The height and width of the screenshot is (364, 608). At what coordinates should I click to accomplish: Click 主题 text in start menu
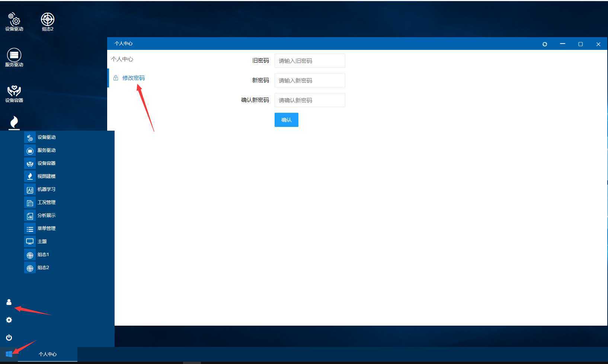tap(42, 242)
